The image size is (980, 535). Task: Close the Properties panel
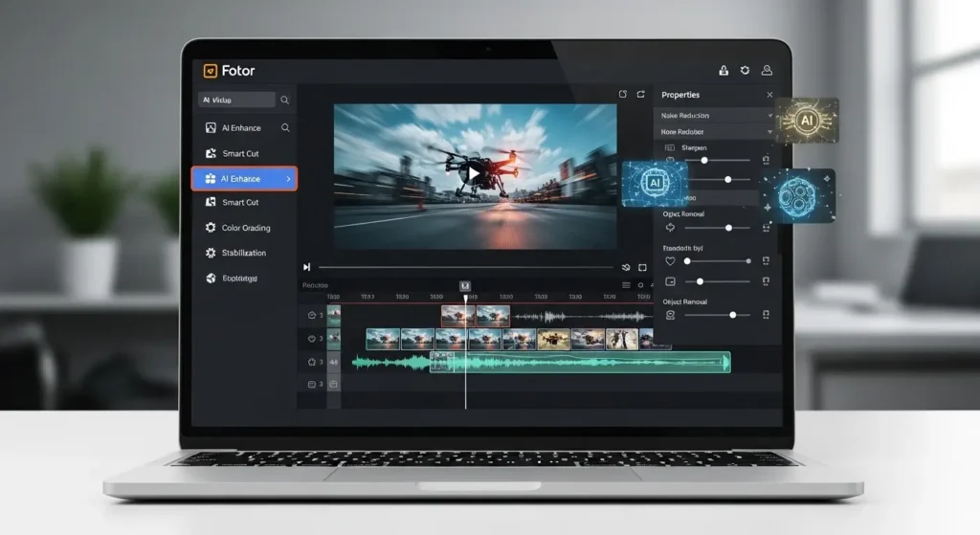point(769,95)
